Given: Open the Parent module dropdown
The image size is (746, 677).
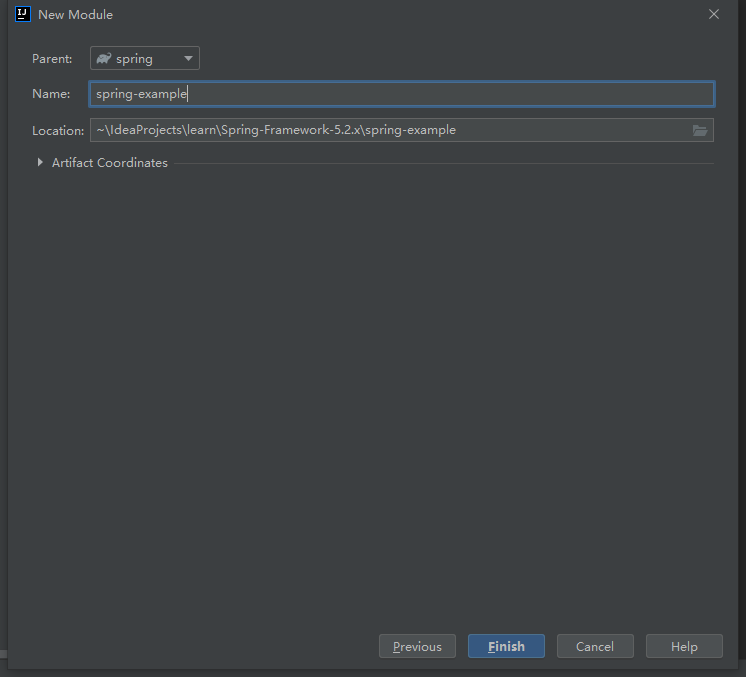Looking at the screenshot, I should pos(145,58).
